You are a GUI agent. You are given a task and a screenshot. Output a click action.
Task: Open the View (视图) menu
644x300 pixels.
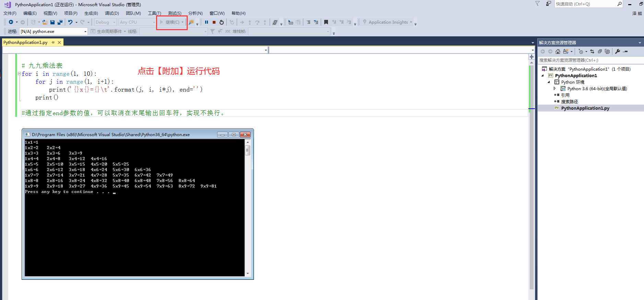[50, 13]
